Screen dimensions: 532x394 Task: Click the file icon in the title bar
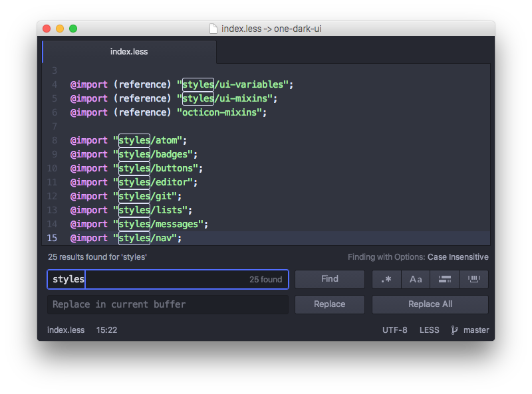coord(213,29)
